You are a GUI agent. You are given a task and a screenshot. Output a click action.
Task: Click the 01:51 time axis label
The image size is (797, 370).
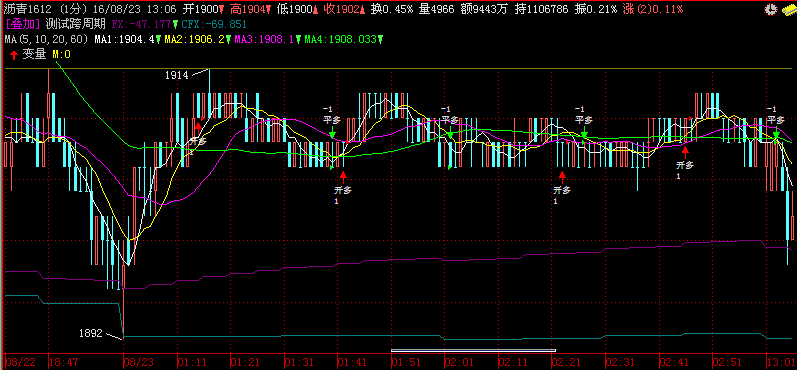[407, 361]
